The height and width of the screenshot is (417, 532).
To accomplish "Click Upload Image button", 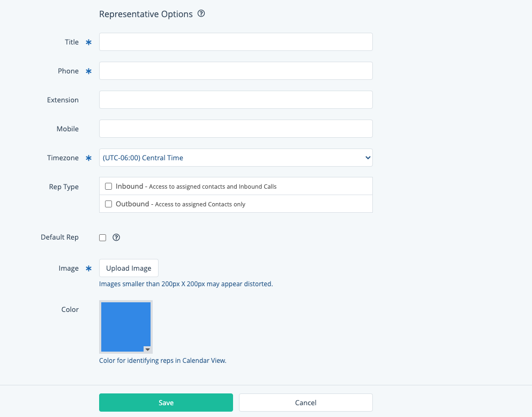I will (129, 268).
